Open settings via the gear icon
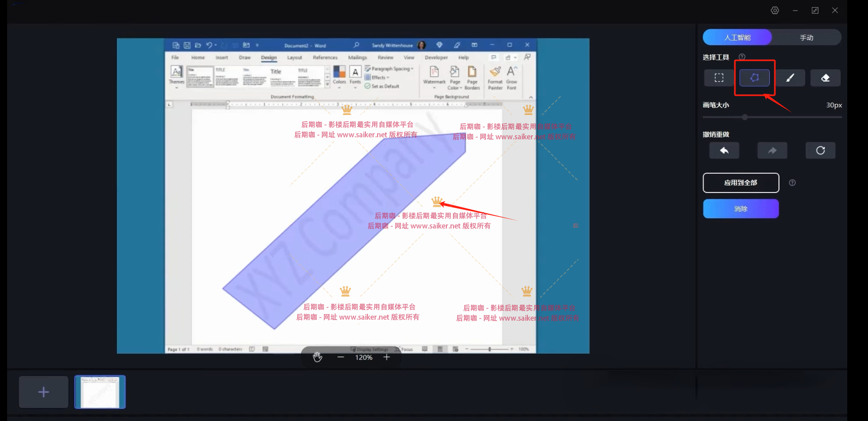This screenshot has height=421, width=868. click(x=775, y=10)
